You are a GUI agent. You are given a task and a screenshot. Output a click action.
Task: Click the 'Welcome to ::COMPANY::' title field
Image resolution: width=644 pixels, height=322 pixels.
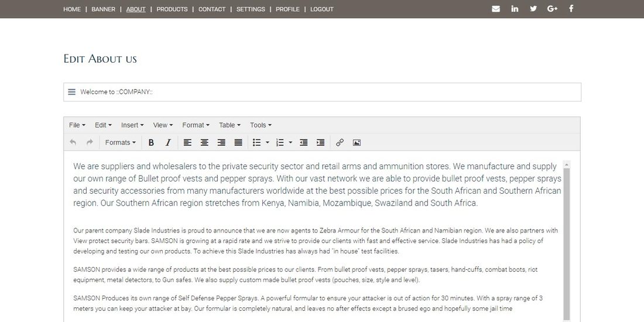coord(322,92)
